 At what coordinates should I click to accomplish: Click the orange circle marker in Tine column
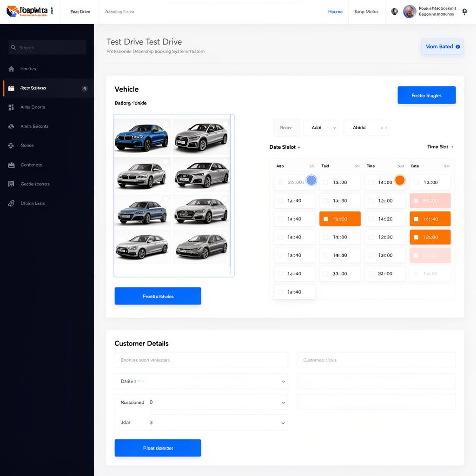click(400, 180)
